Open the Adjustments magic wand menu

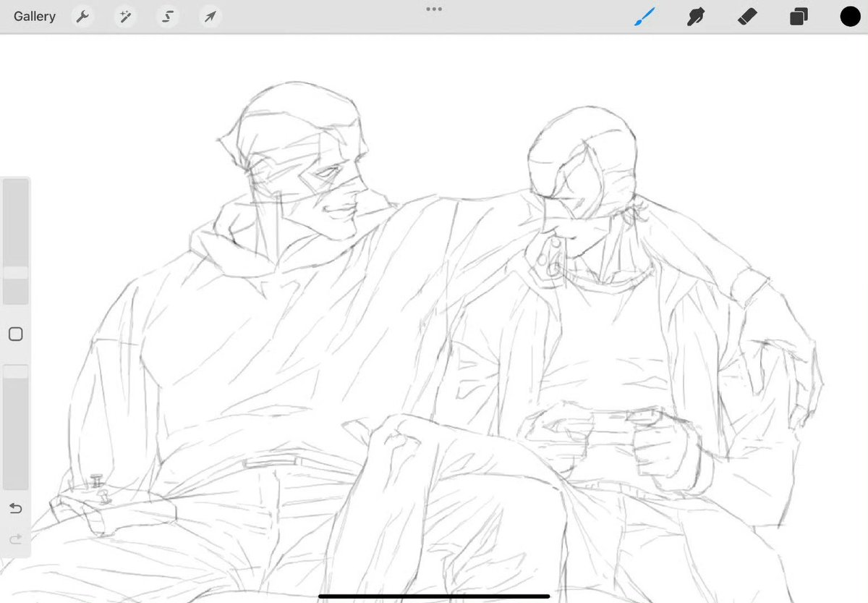[x=124, y=17]
